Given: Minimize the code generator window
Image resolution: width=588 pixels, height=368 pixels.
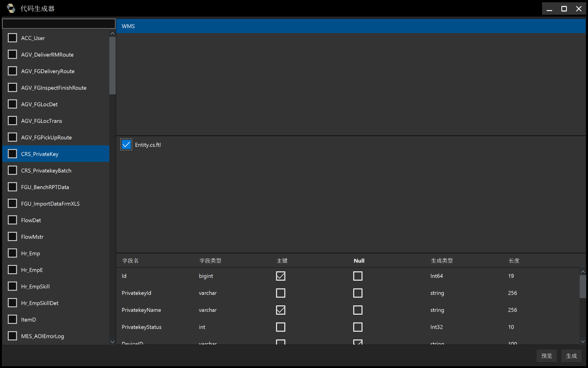Looking at the screenshot, I should 549,9.
